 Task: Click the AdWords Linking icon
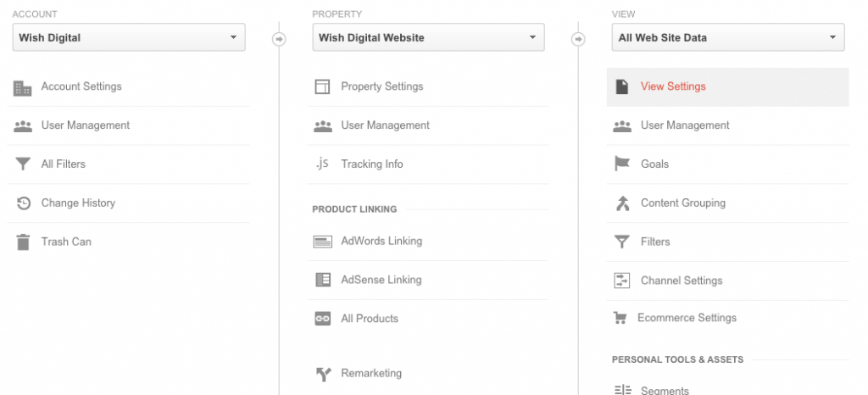pyautogui.click(x=323, y=242)
